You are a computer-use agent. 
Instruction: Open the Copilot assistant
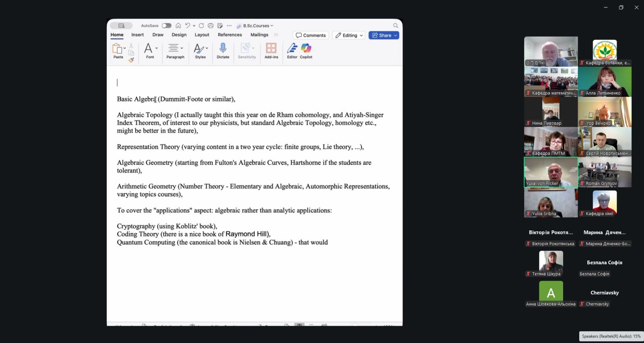click(x=306, y=49)
